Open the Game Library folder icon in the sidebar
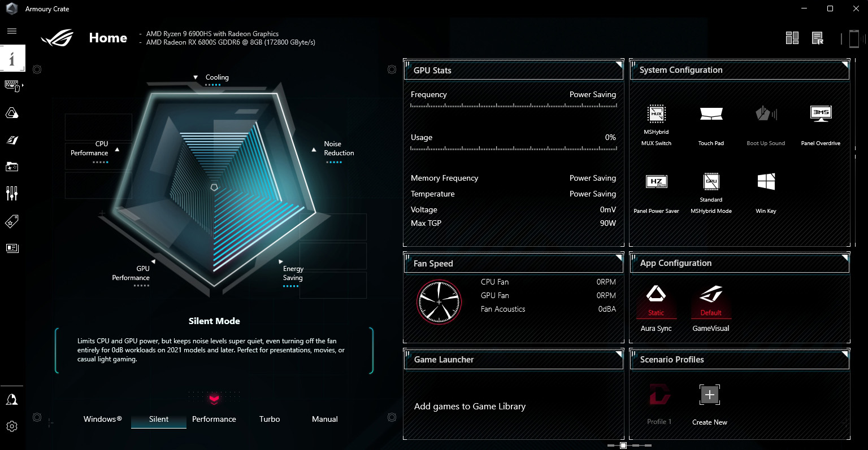Image resolution: width=868 pixels, height=450 pixels. [12, 167]
